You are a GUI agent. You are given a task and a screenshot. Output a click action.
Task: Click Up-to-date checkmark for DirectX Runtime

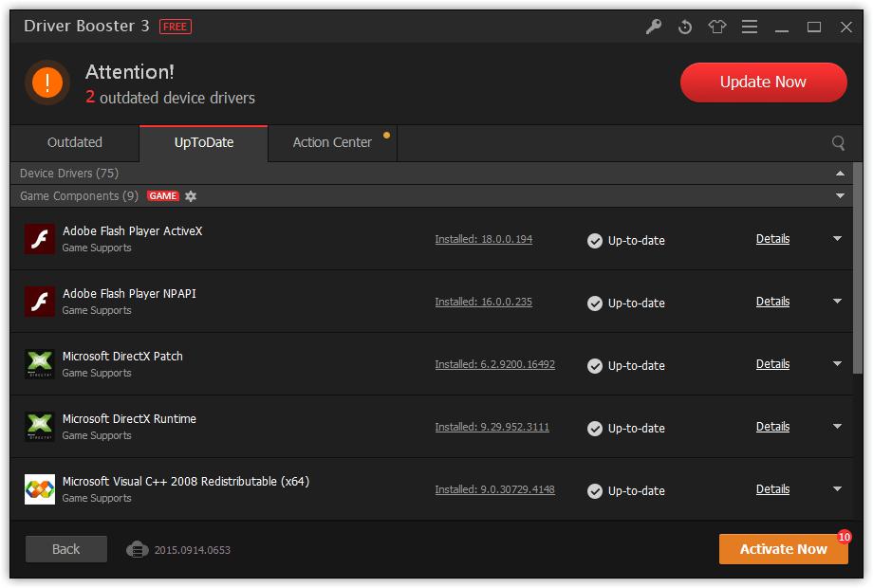click(x=595, y=429)
